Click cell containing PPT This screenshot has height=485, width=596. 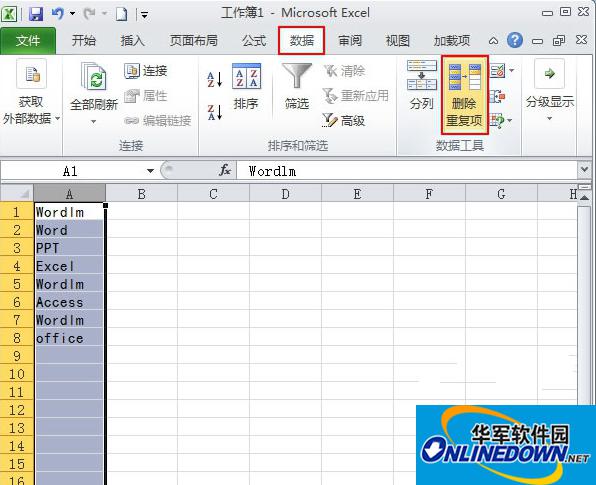(x=69, y=248)
